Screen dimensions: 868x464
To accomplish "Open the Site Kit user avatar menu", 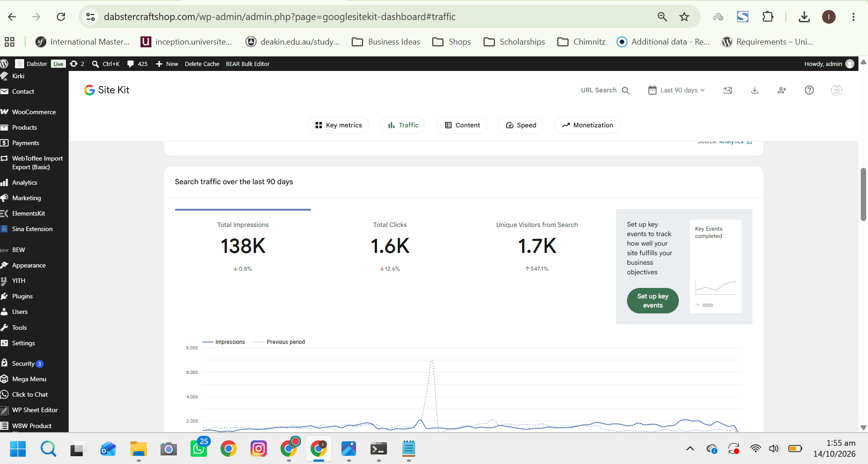I will pyautogui.click(x=836, y=90).
